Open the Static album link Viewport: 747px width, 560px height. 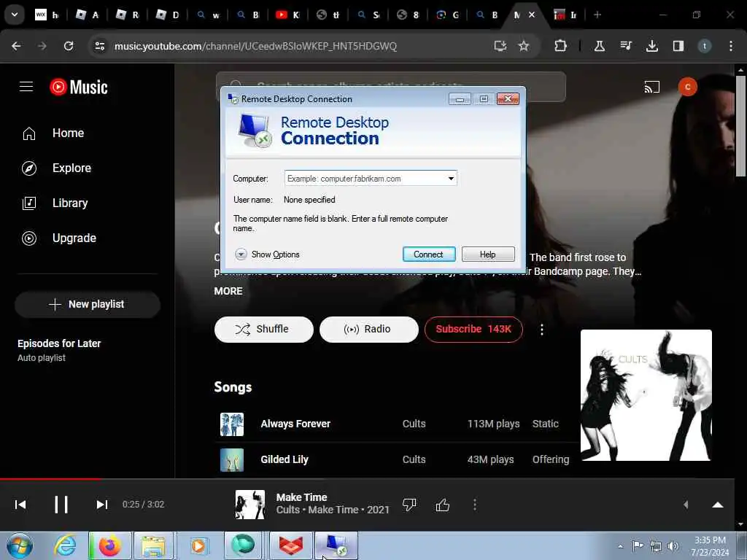[x=545, y=424]
